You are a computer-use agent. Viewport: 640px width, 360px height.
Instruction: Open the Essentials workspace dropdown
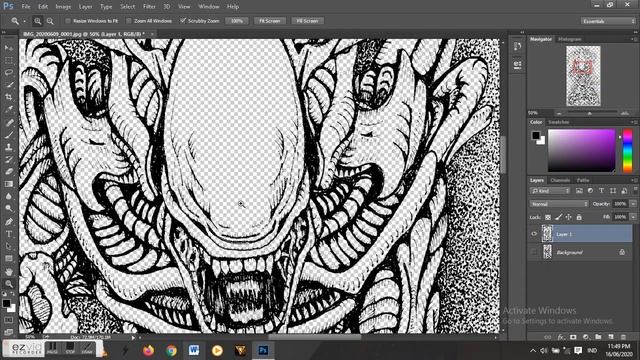608,21
